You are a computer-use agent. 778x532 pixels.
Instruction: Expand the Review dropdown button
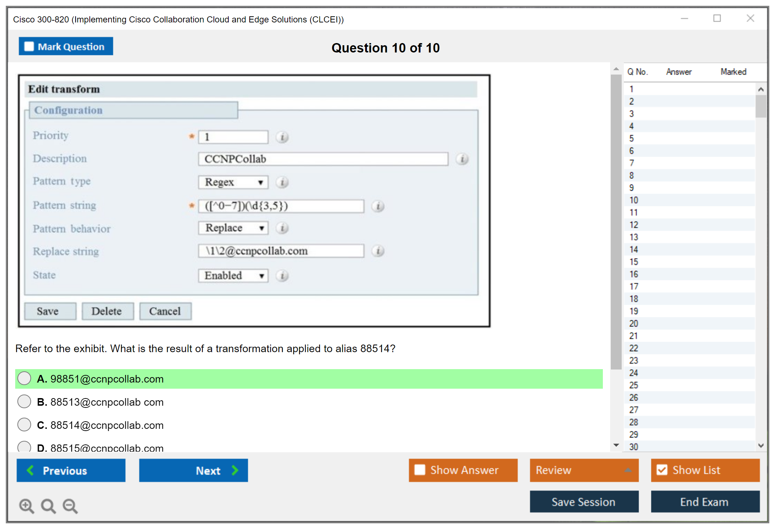click(x=584, y=470)
